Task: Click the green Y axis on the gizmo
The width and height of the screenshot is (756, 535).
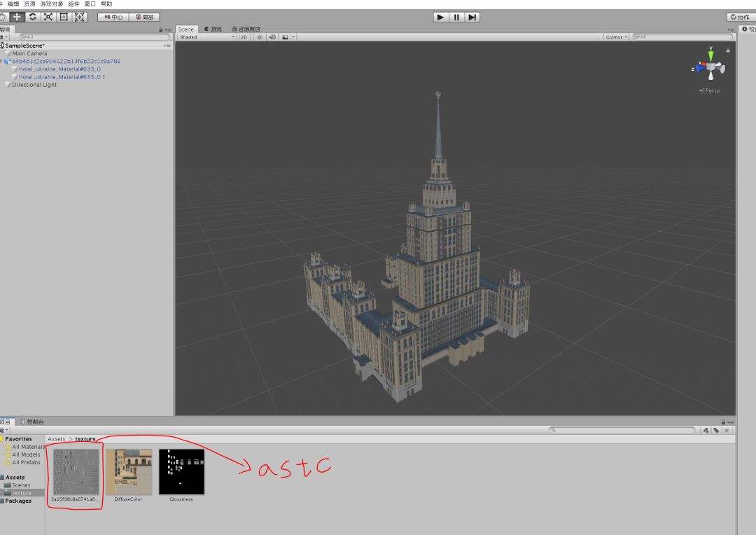Action: pos(710,55)
